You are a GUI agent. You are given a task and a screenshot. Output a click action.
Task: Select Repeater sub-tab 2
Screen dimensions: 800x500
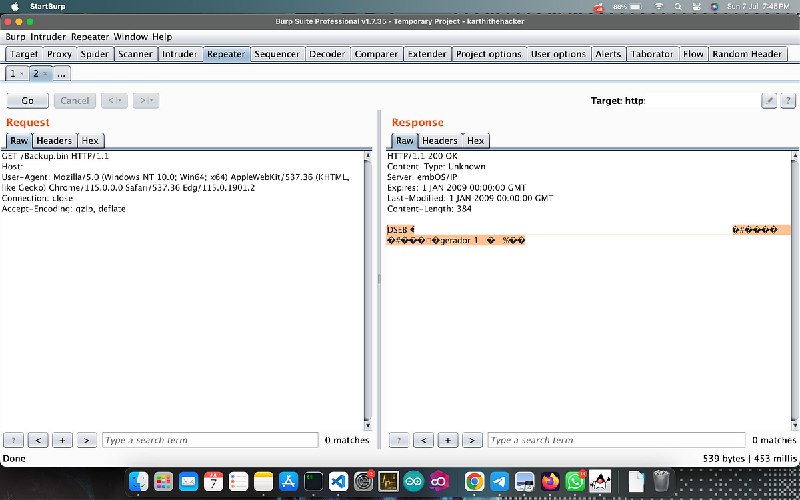pos(40,73)
